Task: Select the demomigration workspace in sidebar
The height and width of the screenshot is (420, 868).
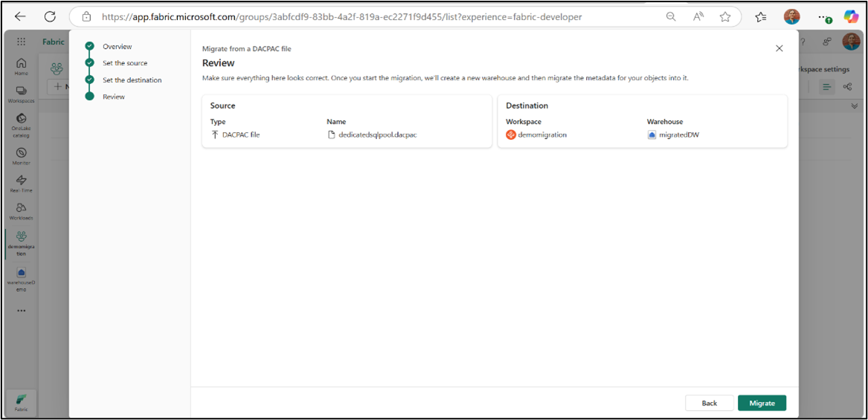Action: click(x=21, y=244)
